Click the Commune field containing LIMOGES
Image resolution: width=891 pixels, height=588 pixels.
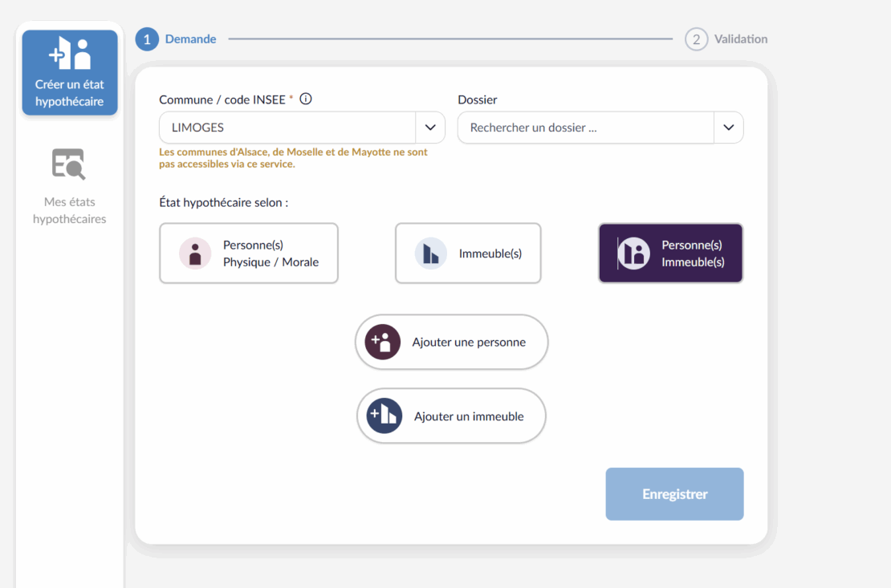coord(287,128)
